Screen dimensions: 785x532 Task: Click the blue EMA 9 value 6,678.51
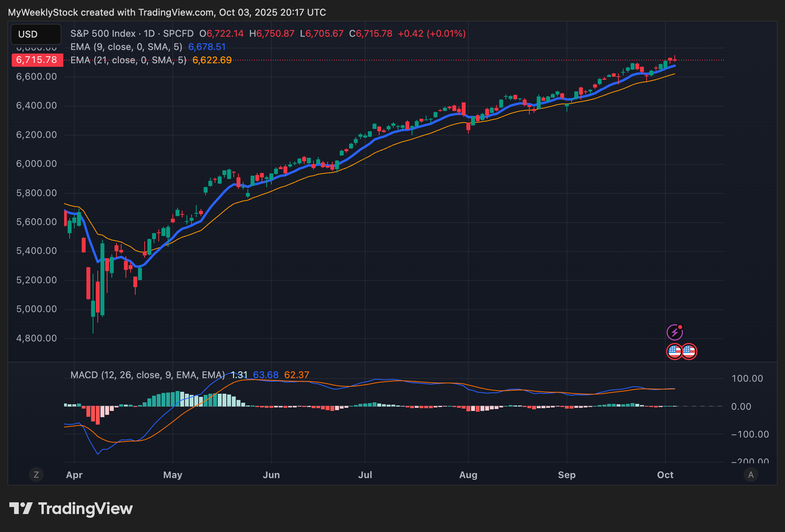(x=207, y=47)
